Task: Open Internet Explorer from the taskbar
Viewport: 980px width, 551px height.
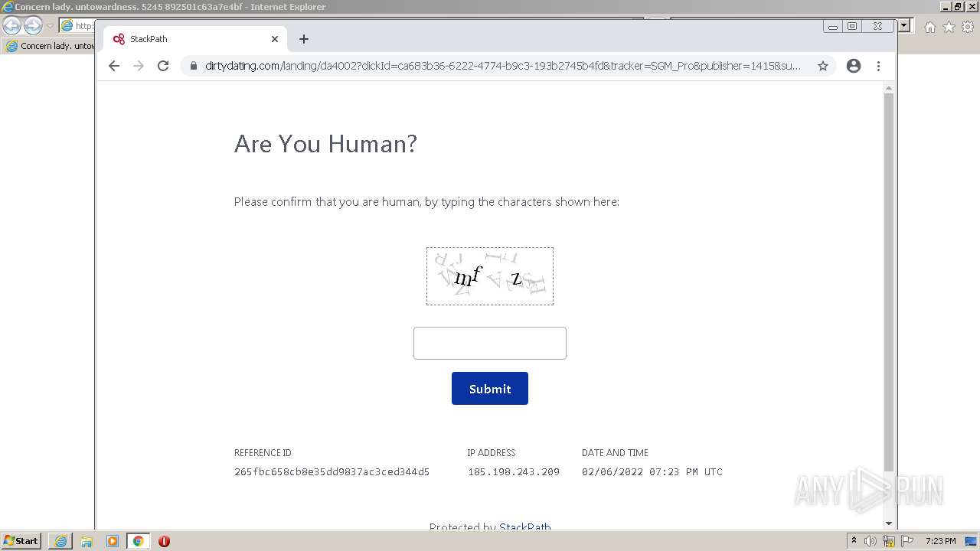Action: pyautogui.click(x=60, y=541)
